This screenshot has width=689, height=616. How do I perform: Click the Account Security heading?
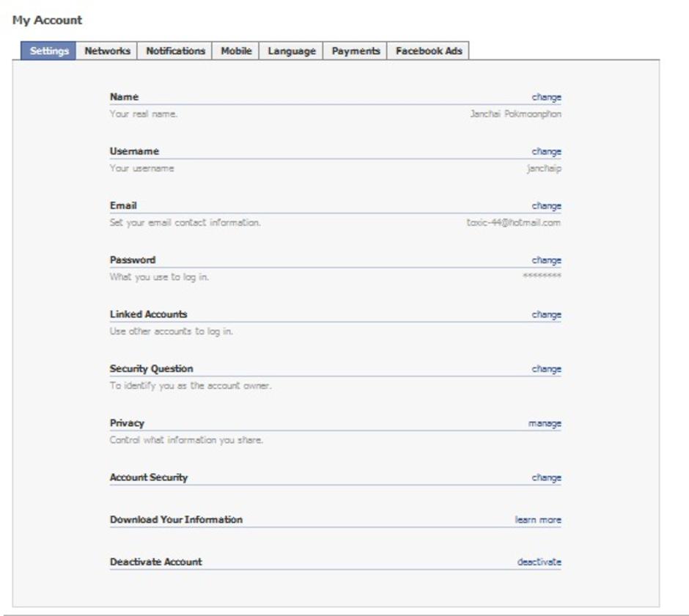149,477
